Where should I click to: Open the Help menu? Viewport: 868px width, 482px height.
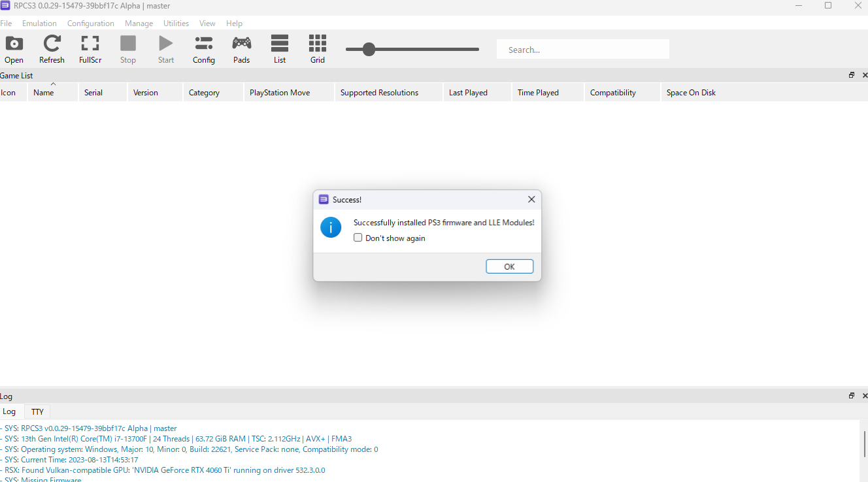pyautogui.click(x=234, y=23)
